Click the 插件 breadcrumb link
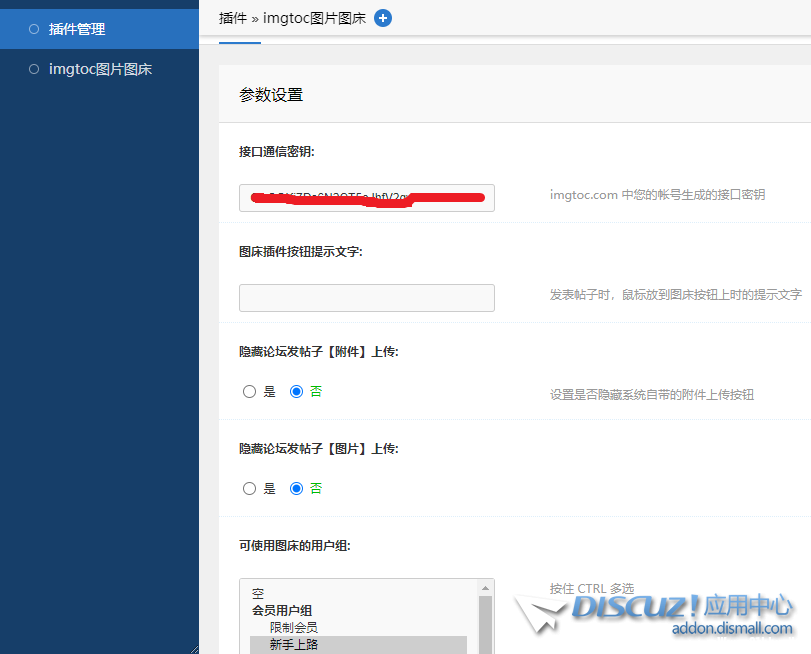This screenshot has height=654, width=811. pos(232,18)
